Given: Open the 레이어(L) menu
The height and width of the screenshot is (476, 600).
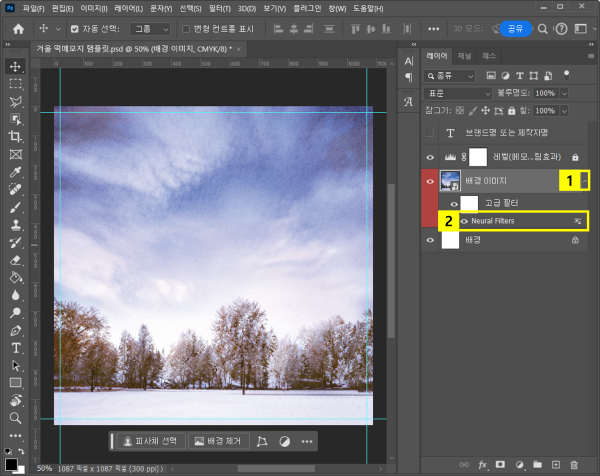Looking at the screenshot, I should (128, 8).
